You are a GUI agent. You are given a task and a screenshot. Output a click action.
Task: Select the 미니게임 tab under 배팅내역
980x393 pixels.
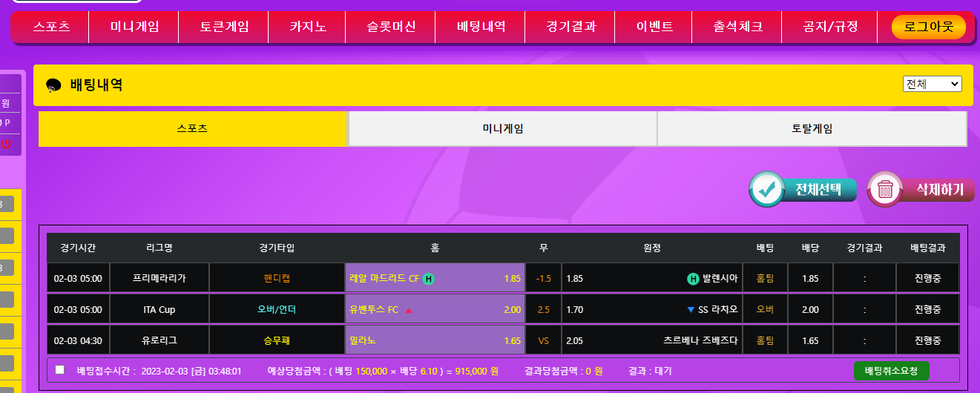tap(502, 128)
